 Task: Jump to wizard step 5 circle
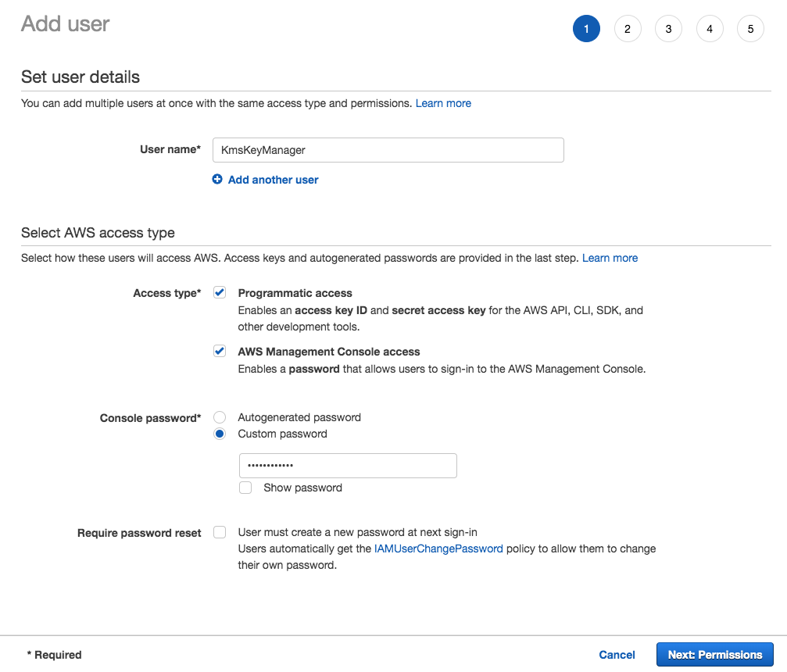(751, 29)
